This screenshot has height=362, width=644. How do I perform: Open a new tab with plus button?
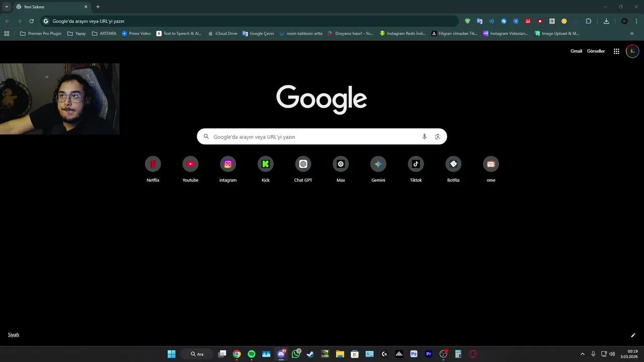(98, 7)
